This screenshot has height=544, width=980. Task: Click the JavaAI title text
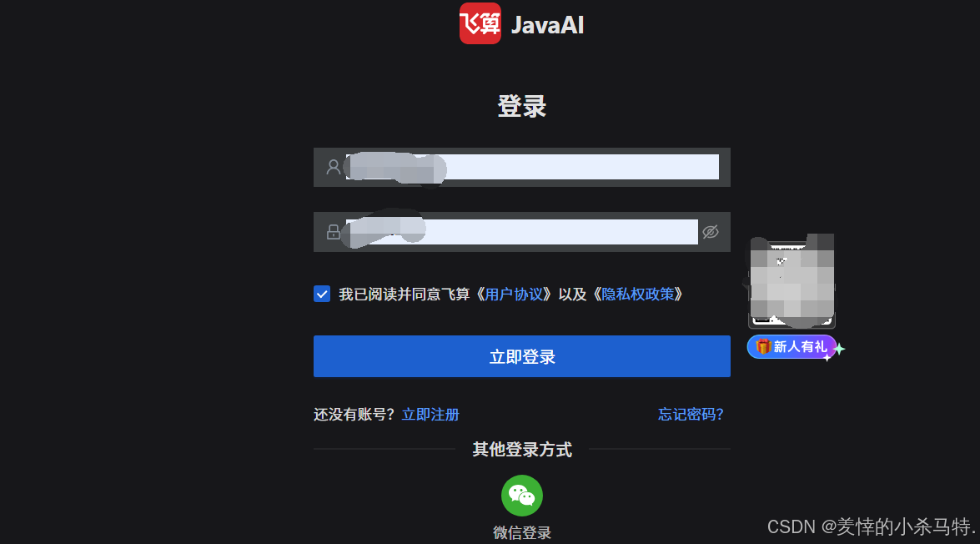[547, 25]
